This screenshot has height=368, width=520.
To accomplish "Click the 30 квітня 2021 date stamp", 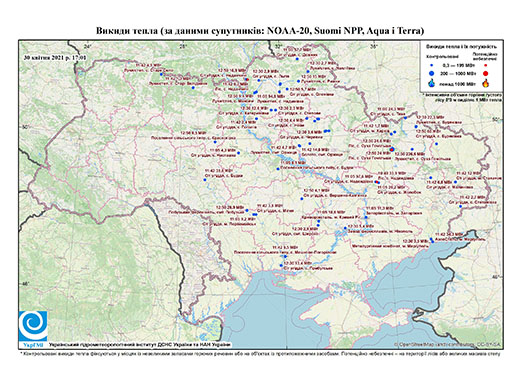I will (55, 57).
